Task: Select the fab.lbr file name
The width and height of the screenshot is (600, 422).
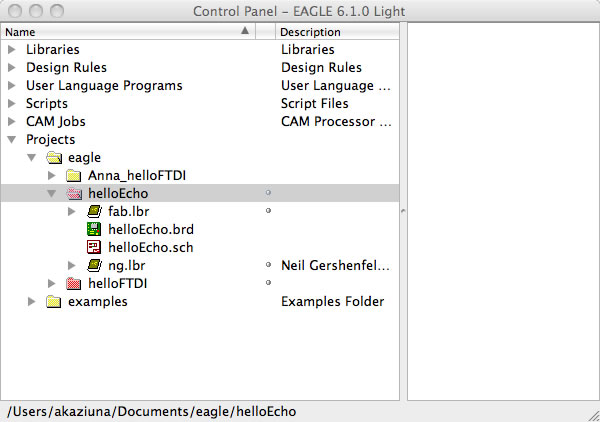Action: point(129,212)
